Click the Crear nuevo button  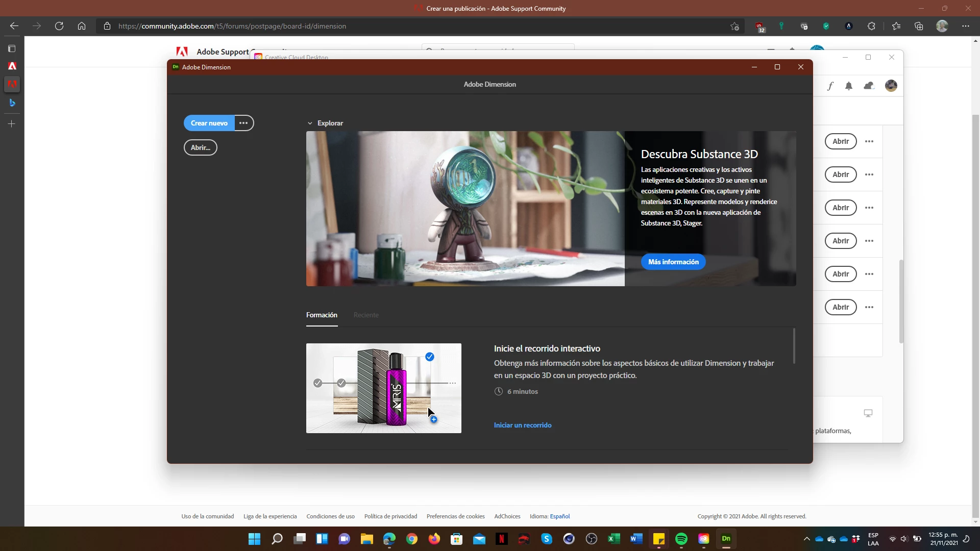(209, 123)
